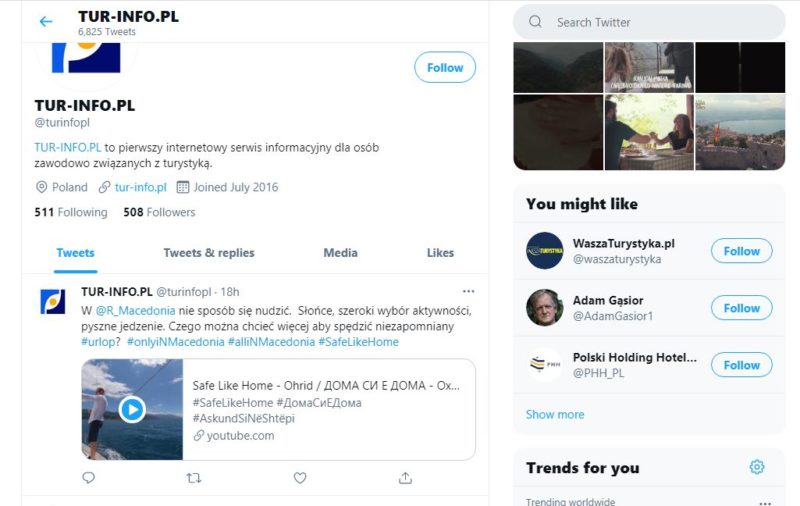Follow Polski Holding Hotel account

(741, 365)
